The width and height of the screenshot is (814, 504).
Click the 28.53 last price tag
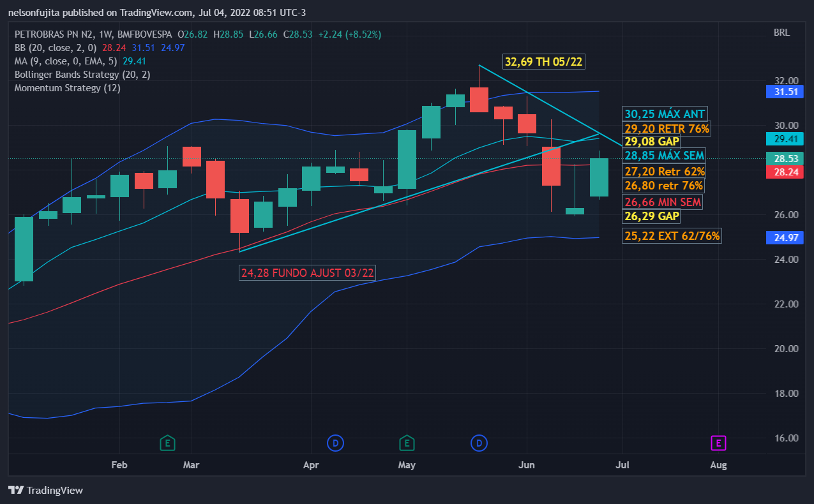pos(785,158)
